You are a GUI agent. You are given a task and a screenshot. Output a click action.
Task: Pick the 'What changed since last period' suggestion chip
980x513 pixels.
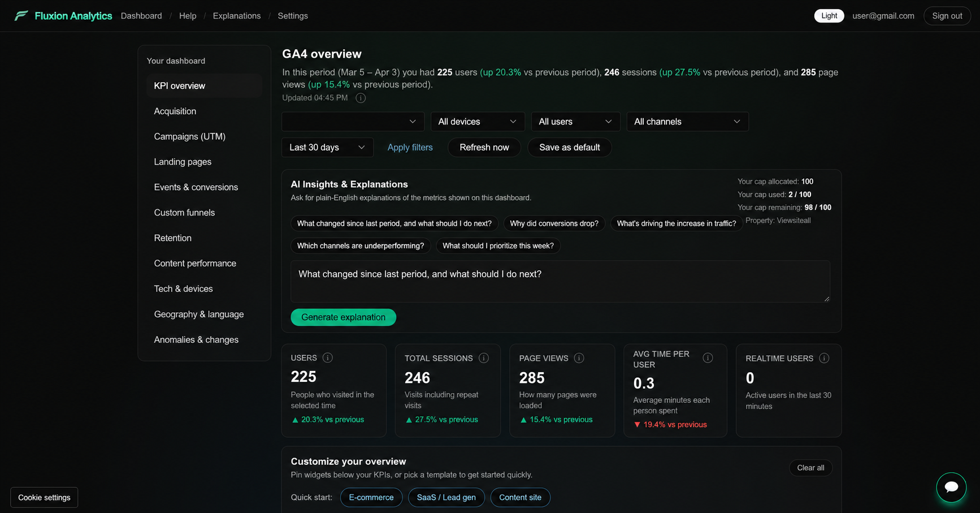394,223
